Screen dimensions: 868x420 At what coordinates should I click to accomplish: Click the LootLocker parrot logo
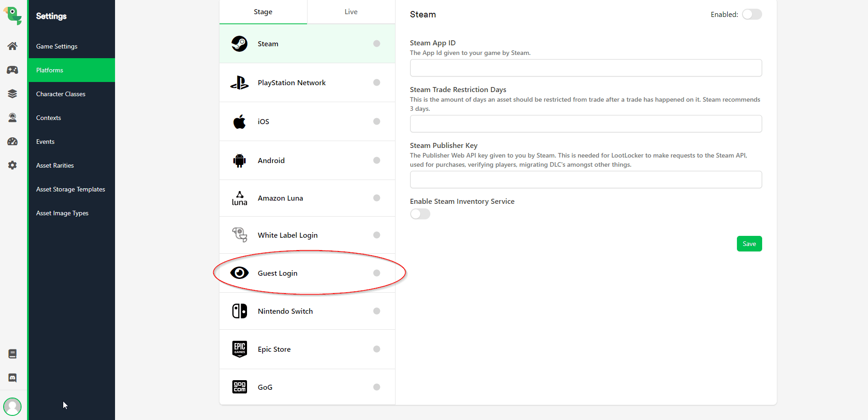click(x=13, y=16)
